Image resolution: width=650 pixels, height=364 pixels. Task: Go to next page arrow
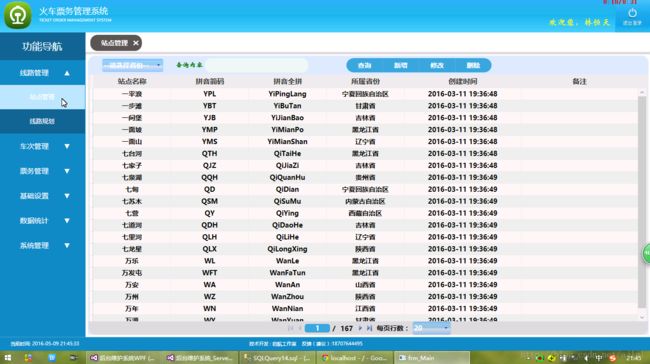360,328
